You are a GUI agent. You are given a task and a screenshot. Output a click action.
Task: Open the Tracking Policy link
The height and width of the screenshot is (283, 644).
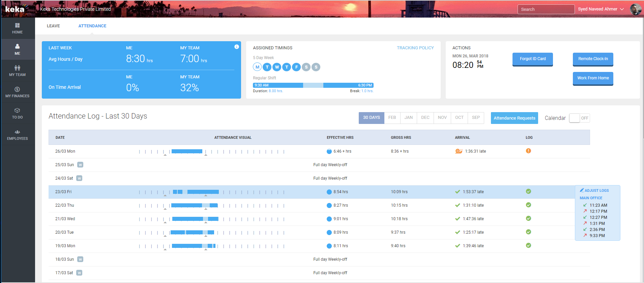point(415,48)
